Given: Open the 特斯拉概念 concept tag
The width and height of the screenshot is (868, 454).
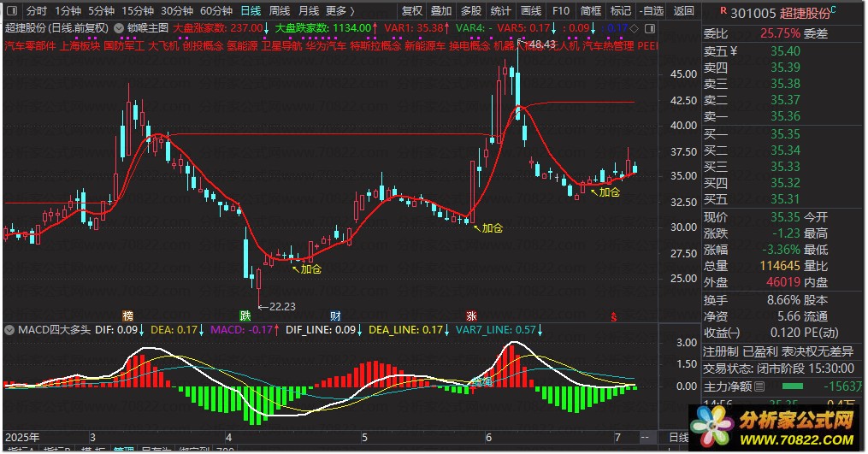Looking at the screenshot, I should [x=375, y=45].
